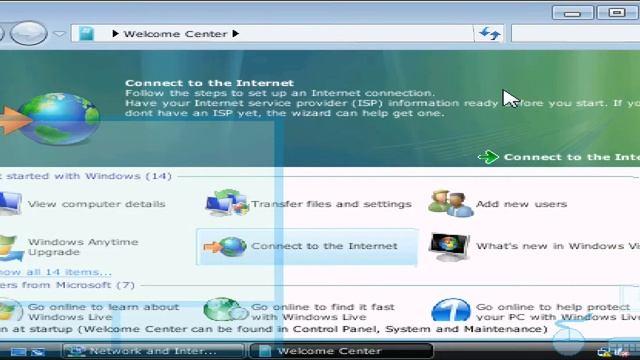Viewport: 640px width, 360px height.
Task: Click the find it fast Windows Live icon
Action: [x=226, y=310]
